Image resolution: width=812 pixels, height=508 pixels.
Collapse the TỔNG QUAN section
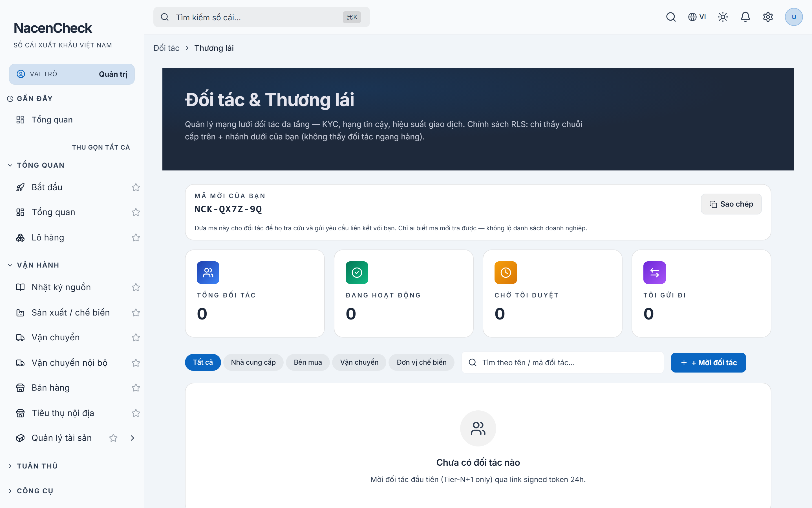coord(36,165)
